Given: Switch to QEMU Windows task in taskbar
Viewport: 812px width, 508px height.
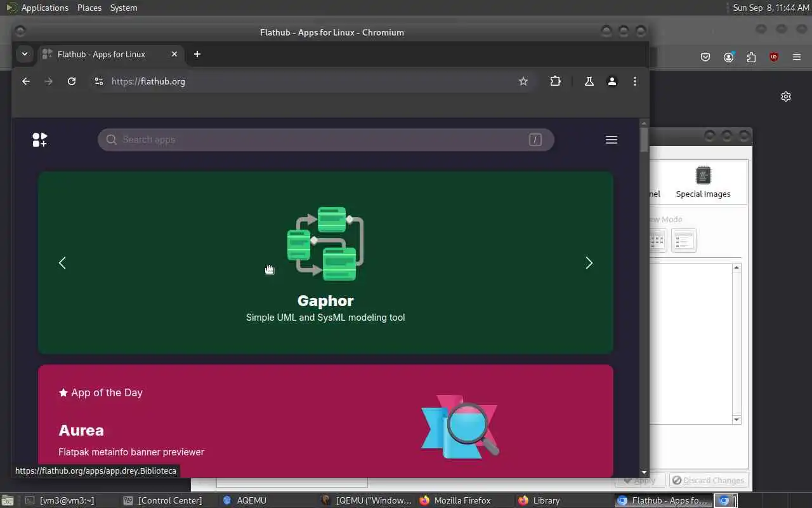Looking at the screenshot, I should [x=367, y=500].
